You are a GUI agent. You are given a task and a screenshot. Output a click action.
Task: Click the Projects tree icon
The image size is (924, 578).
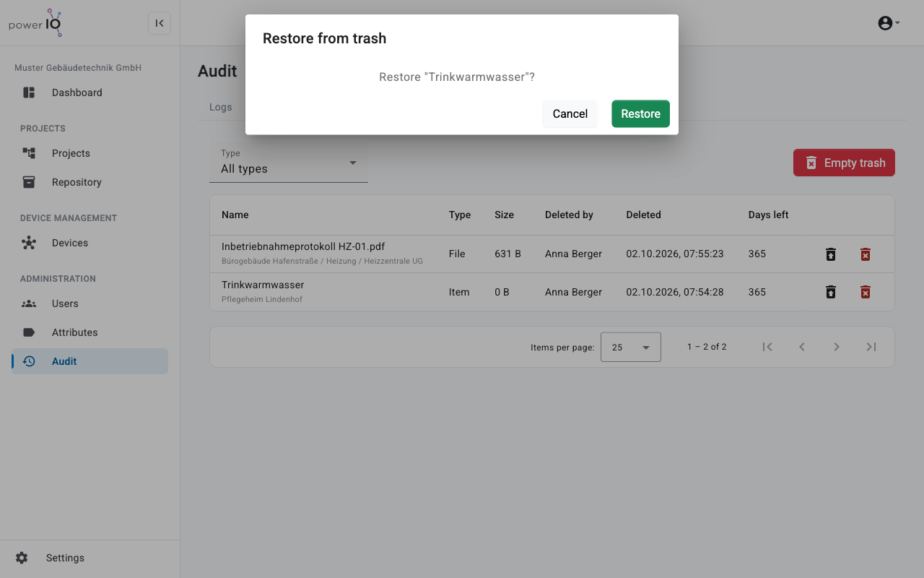[x=29, y=153]
